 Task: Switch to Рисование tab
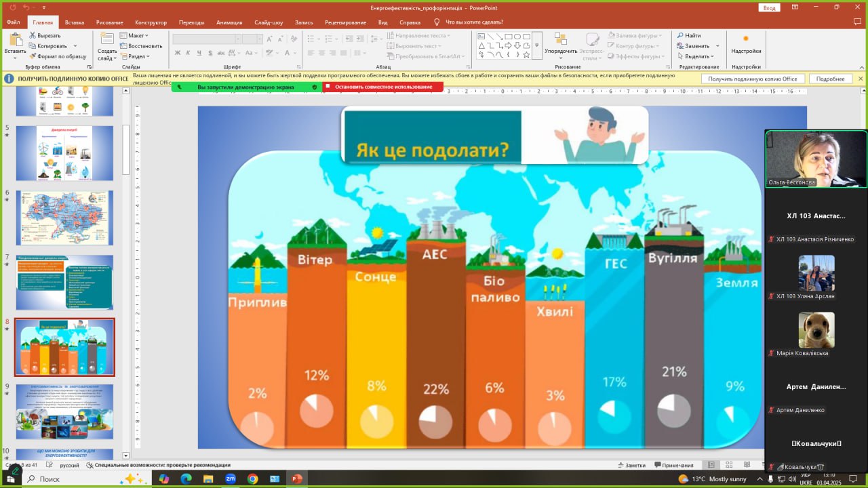tap(109, 22)
